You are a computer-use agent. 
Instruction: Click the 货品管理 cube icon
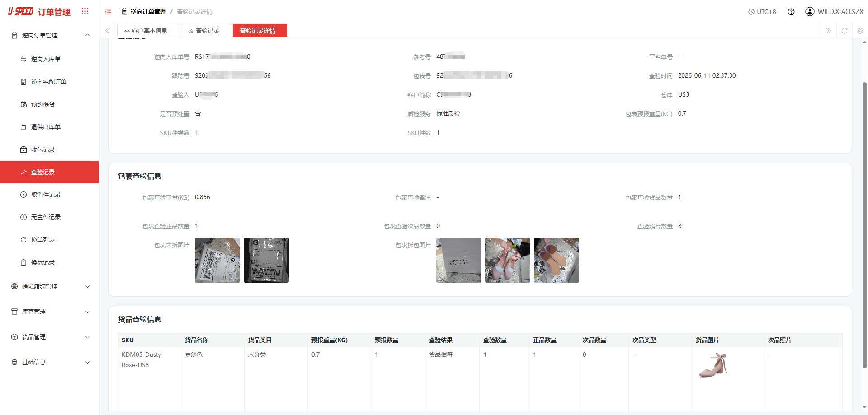point(14,337)
